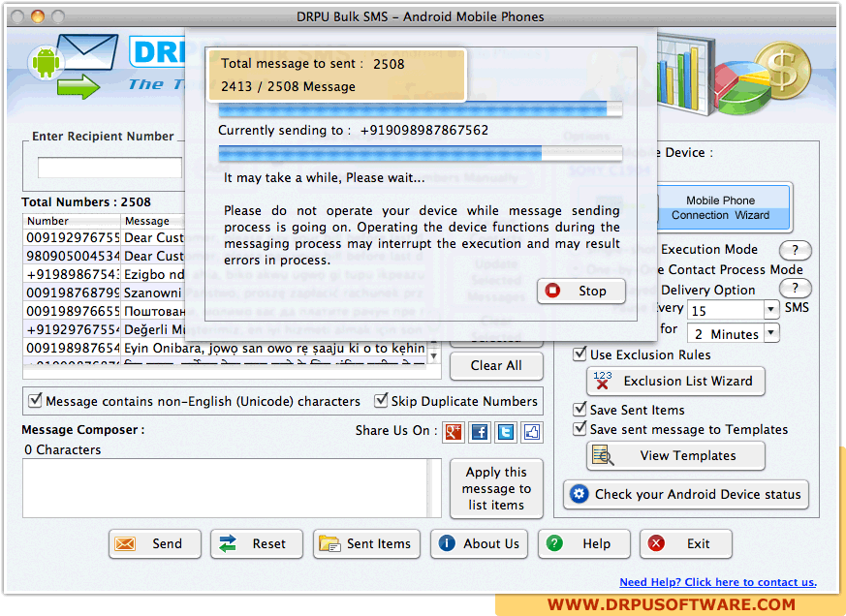Click the 2413 / 2508 Message text

(288, 86)
